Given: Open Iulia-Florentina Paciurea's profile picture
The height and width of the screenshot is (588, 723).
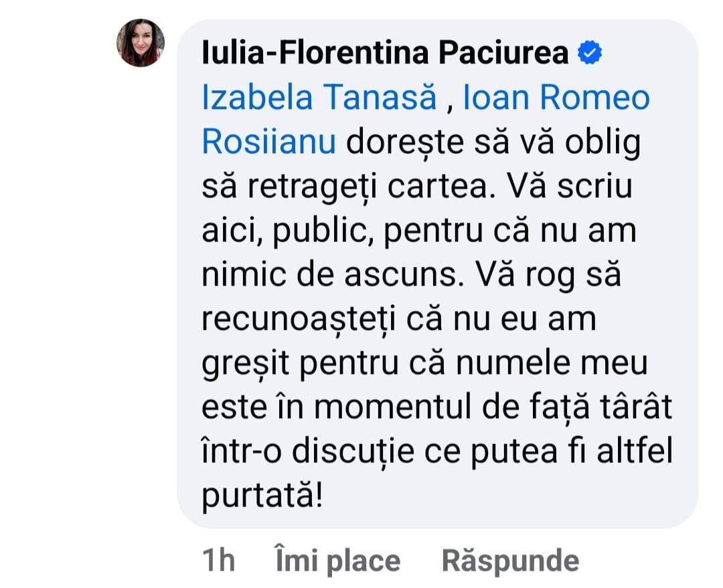Looking at the screenshot, I should click(x=141, y=43).
